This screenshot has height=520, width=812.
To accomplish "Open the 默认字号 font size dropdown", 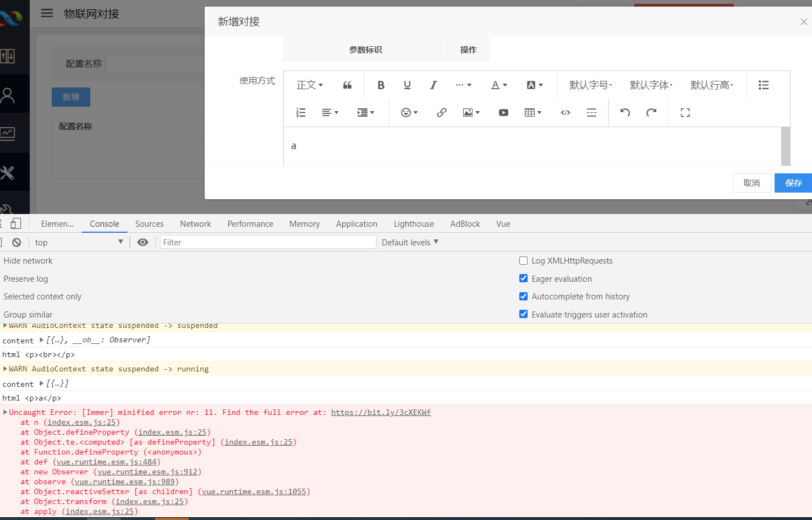I will pos(591,85).
